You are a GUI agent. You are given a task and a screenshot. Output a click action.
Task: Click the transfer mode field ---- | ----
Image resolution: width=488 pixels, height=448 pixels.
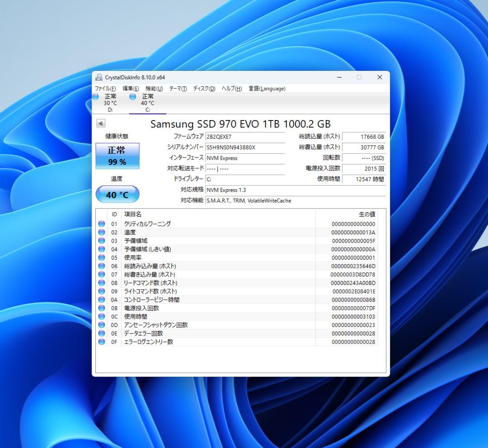click(245, 168)
